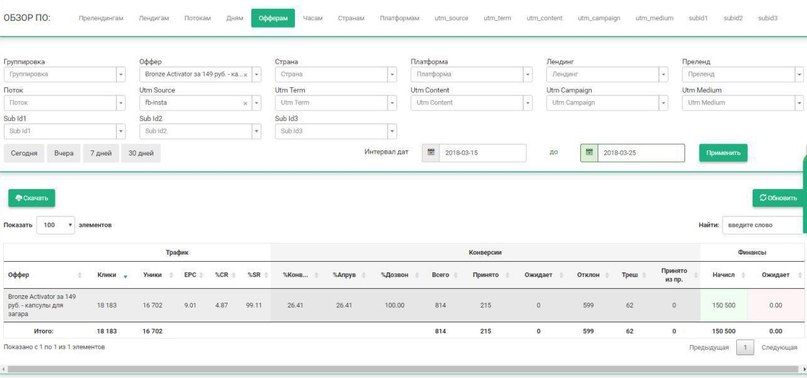Open the Sub Id3 dropdown

(336, 131)
